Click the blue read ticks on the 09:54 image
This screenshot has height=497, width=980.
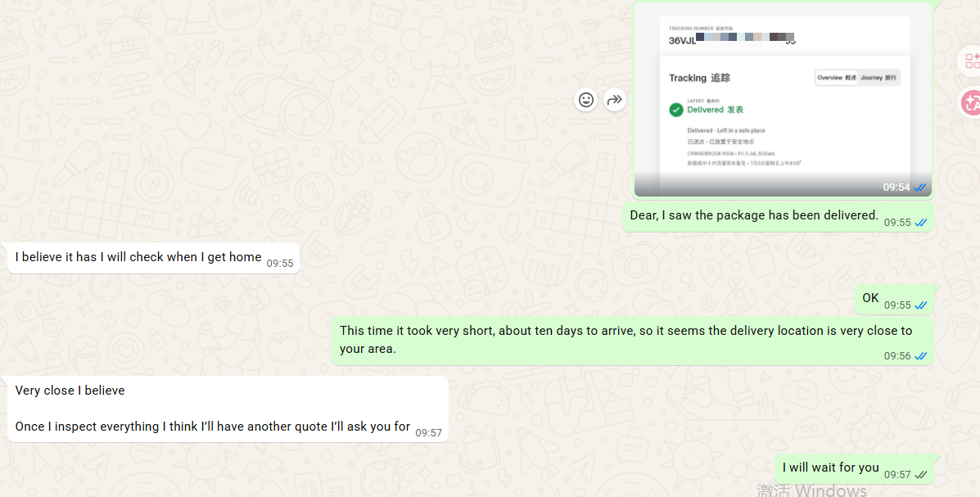pyautogui.click(x=920, y=188)
